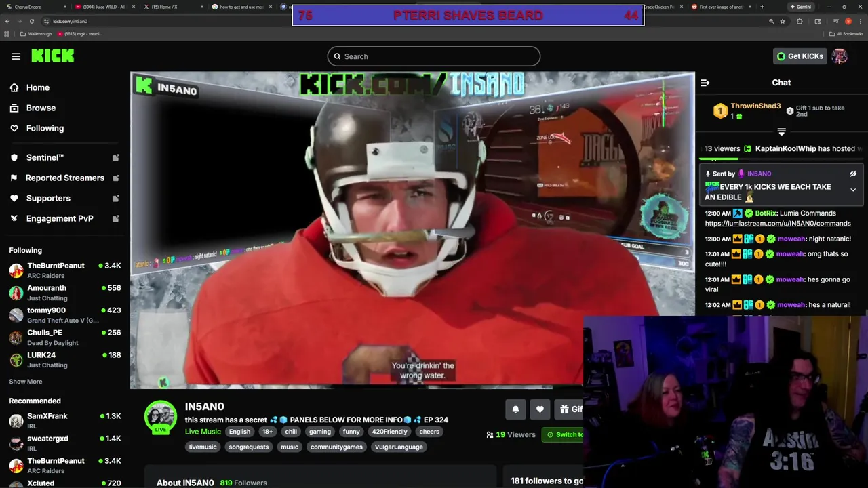Open the hamburger sidebar menu

coord(16,56)
